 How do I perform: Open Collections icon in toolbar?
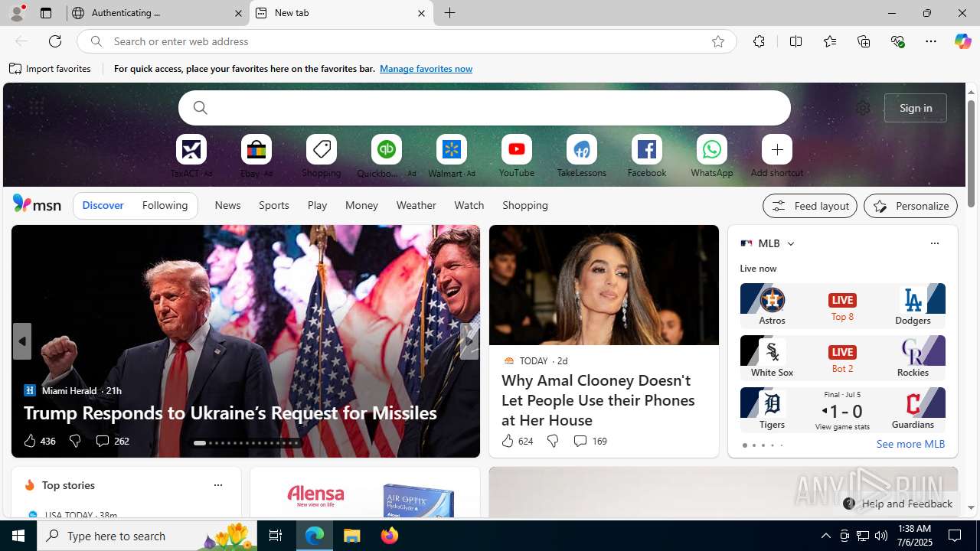pos(864,41)
